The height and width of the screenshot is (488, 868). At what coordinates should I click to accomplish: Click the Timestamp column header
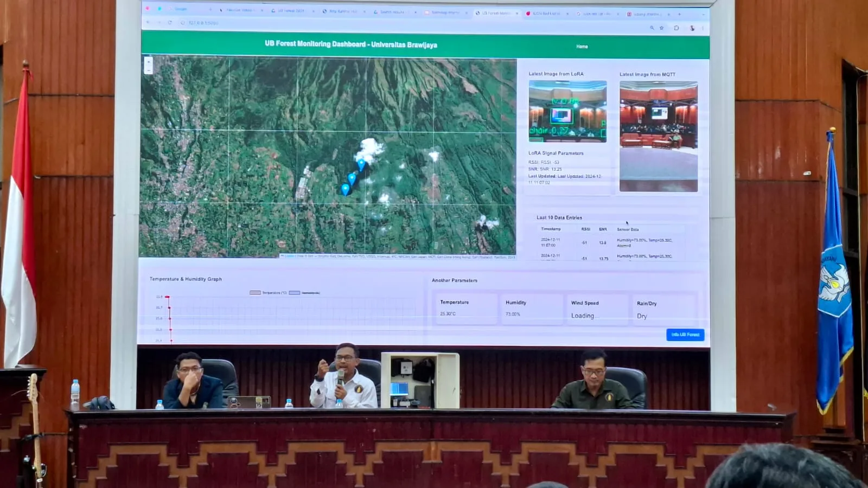[551, 229]
